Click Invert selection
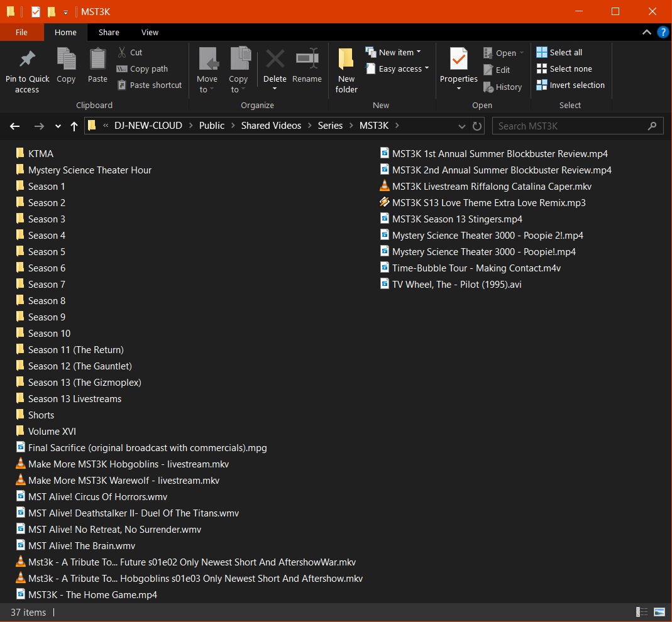The height and width of the screenshot is (622, 672). click(x=570, y=85)
